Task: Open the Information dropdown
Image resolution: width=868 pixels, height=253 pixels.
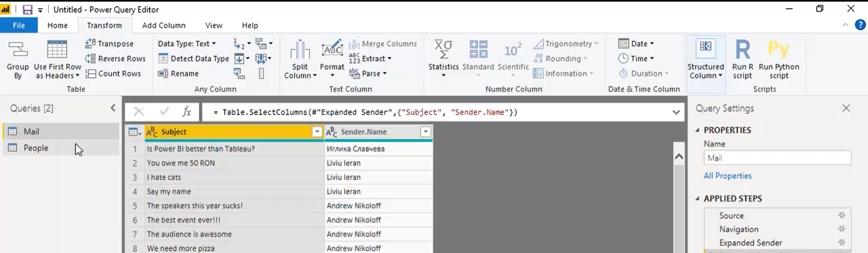Action: [x=564, y=73]
